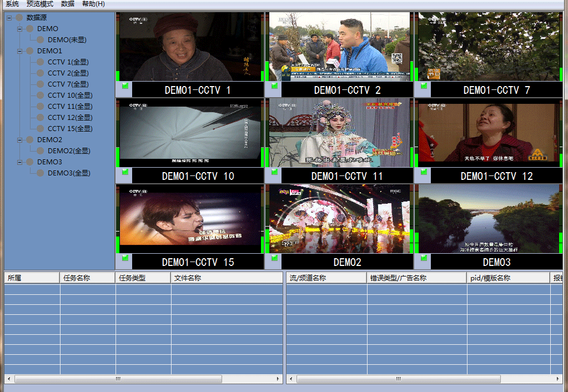
Task: Click green status icon beside DEMO1-CCTV 12 label
Action: 424,172
